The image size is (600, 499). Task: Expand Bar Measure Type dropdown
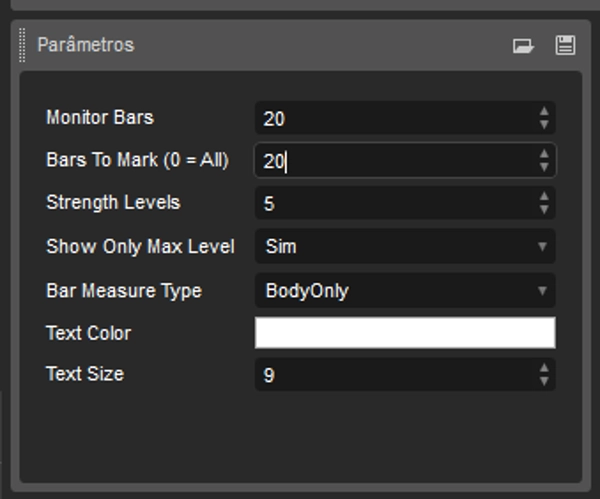[405, 291]
